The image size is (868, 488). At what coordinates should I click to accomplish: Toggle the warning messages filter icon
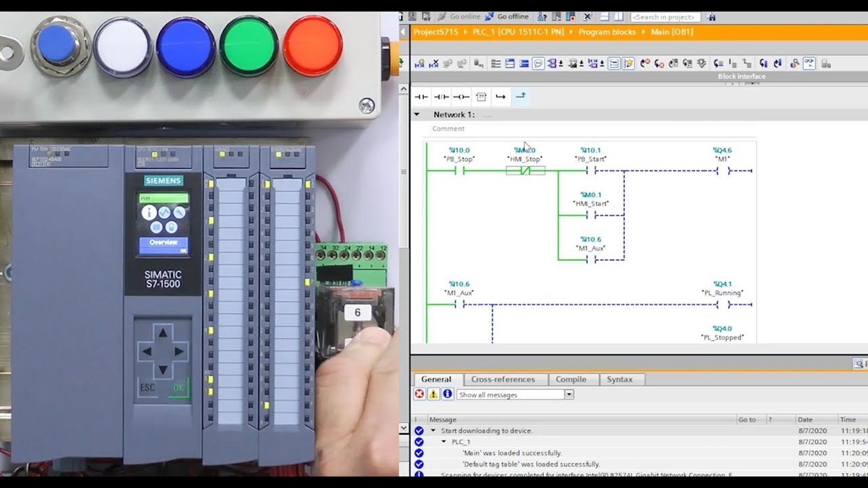[x=433, y=394]
